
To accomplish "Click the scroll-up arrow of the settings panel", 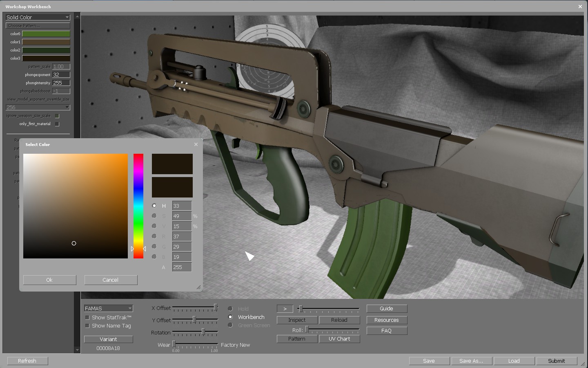I will point(77,16).
